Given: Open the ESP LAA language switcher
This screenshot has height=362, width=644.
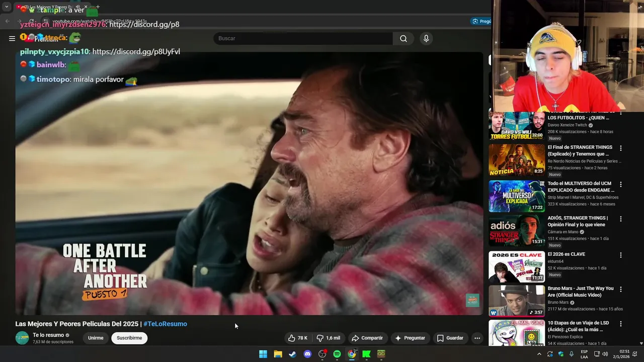Looking at the screenshot, I should click(584, 354).
